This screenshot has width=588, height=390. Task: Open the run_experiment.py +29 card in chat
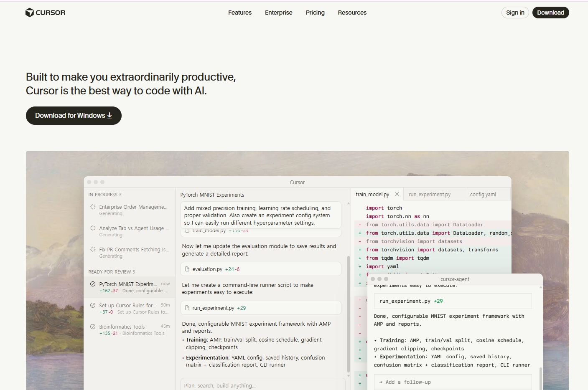point(261,308)
